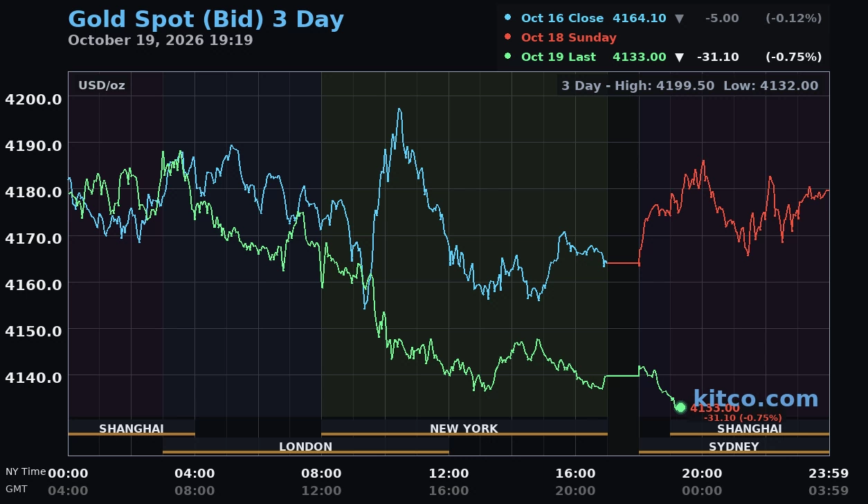Image resolution: width=868 pixels, height=504 pixels.
Task: Click the 4140.0 axis label
Action: 33,377
